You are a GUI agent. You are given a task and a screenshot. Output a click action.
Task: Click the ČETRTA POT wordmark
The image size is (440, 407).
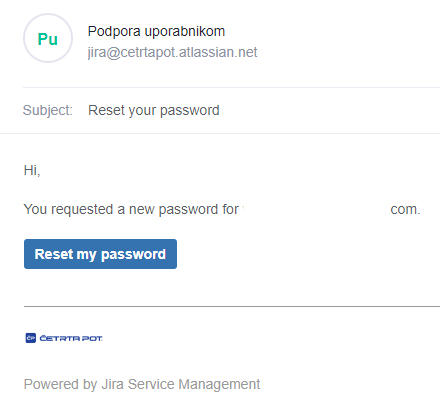click(x=71, y=338)
